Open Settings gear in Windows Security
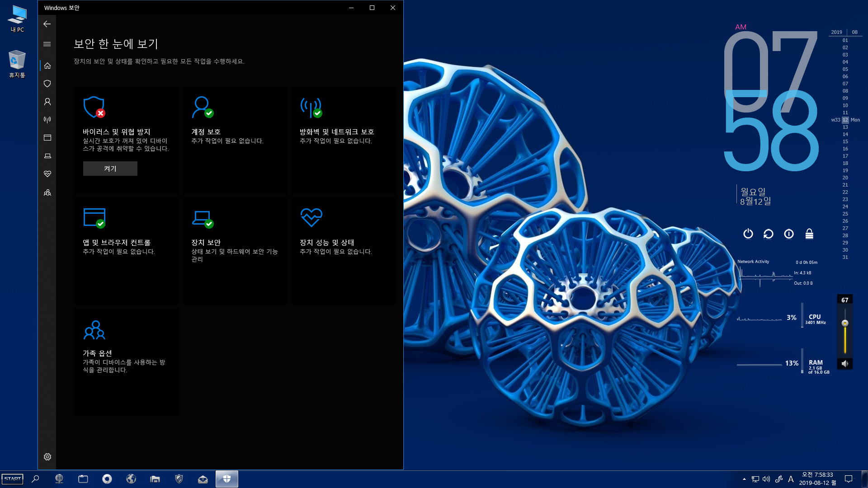This screenshot has height=488, width=868. [x=47, y=457]
